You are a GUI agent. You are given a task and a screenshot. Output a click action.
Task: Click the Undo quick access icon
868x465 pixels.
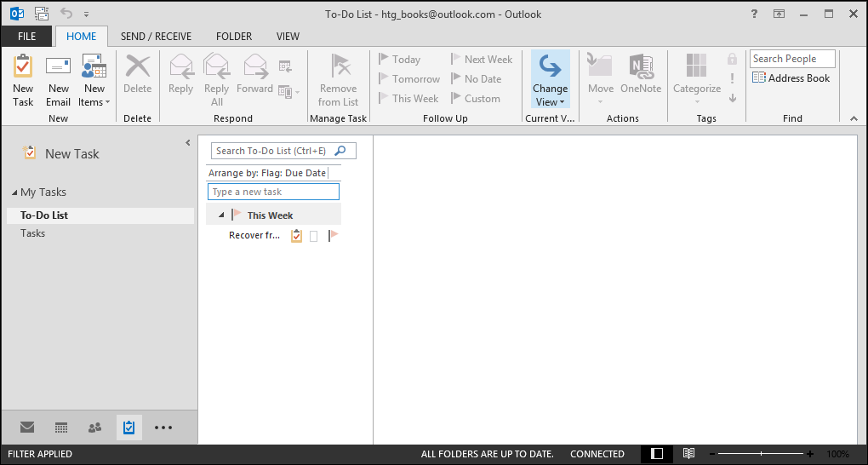pyautogui.click(x=66, y=14)
